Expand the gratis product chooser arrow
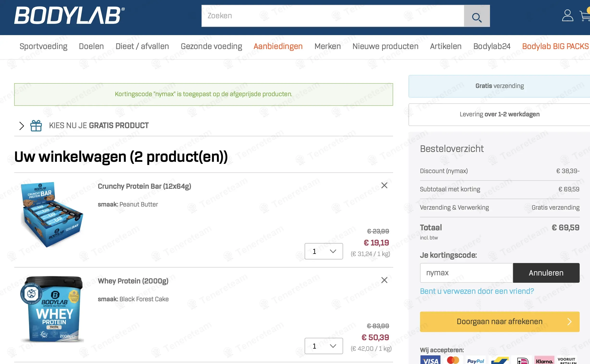The width and height of the screenshot is (590, 364). click(22, 126)
